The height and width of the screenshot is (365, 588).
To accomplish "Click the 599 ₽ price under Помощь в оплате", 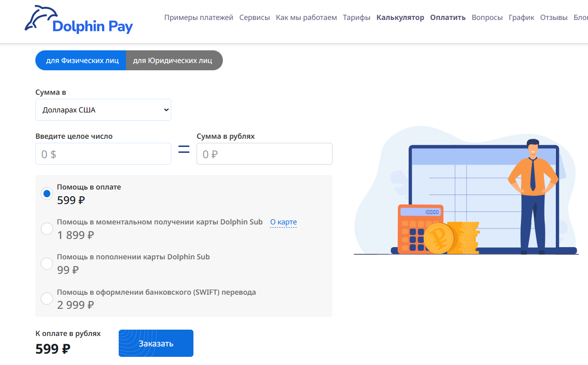I will [71, 200].
